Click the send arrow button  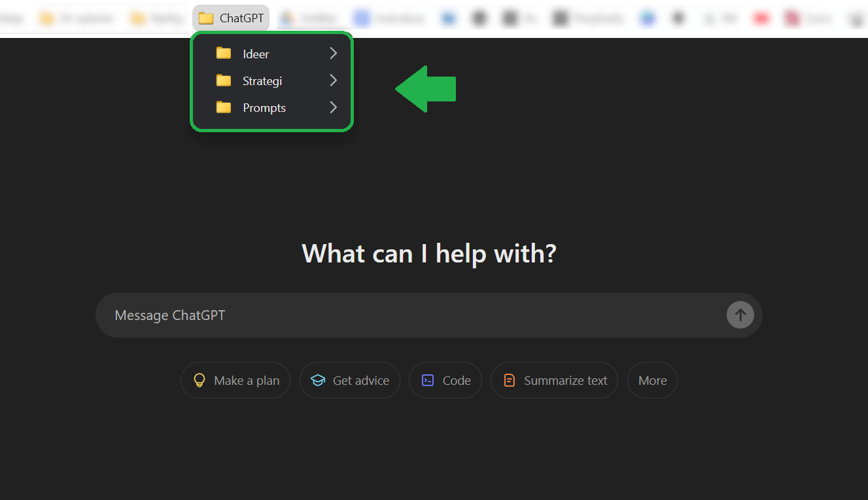(740, 315)
